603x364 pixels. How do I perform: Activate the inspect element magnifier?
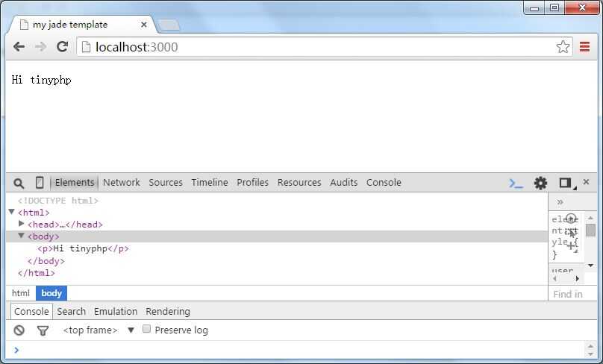pos(19,183)
